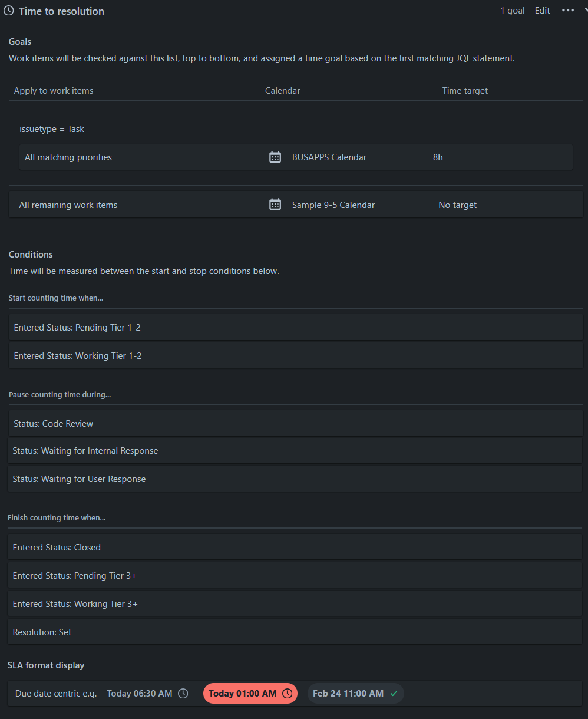Screen dimensions: 588x719
Task: Select finish condition Entered Status: Closed
Action: 295,548
